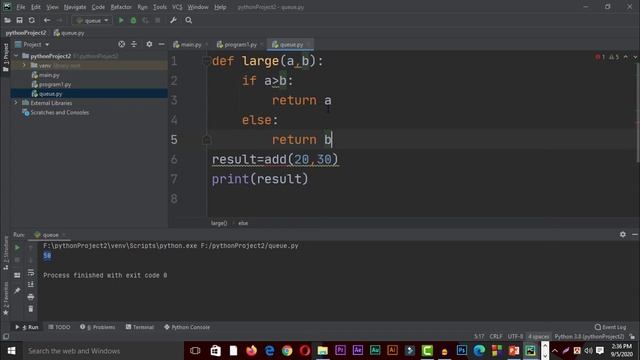Viewport: 640px width, 360px height.
Task: Hide the Project panel with minus icon
Action: coord(162,44)
